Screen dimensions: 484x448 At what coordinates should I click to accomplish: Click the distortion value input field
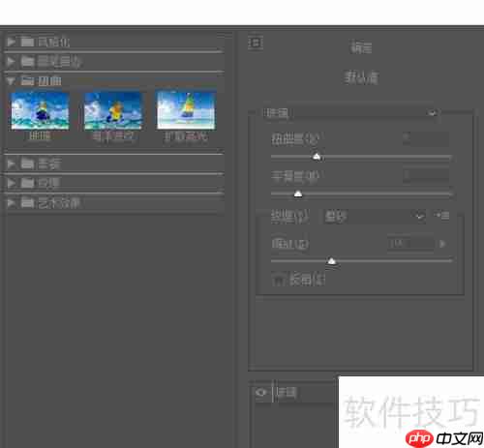(426, 139)
